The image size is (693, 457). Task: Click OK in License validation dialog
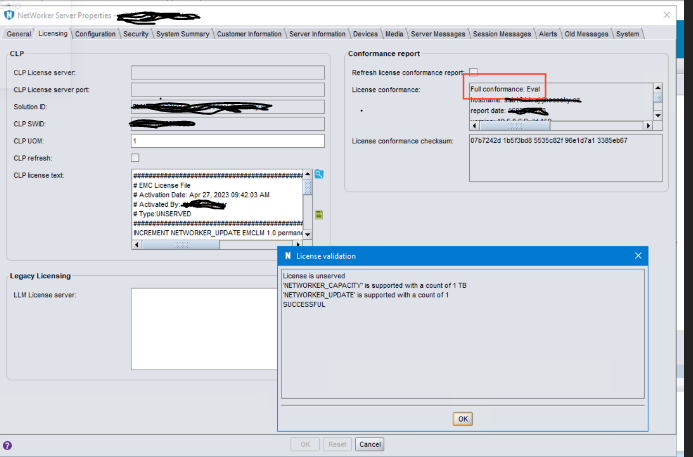coord(463,419)
